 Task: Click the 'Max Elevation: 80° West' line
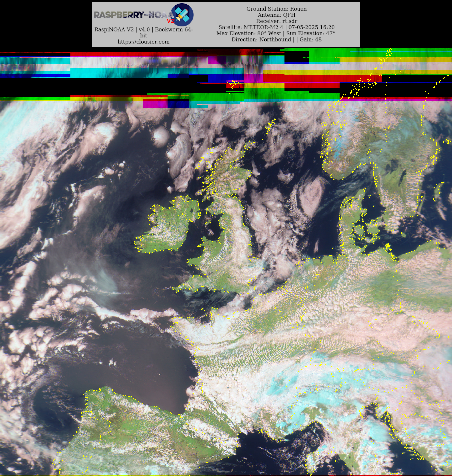click(x=276, y=33)
